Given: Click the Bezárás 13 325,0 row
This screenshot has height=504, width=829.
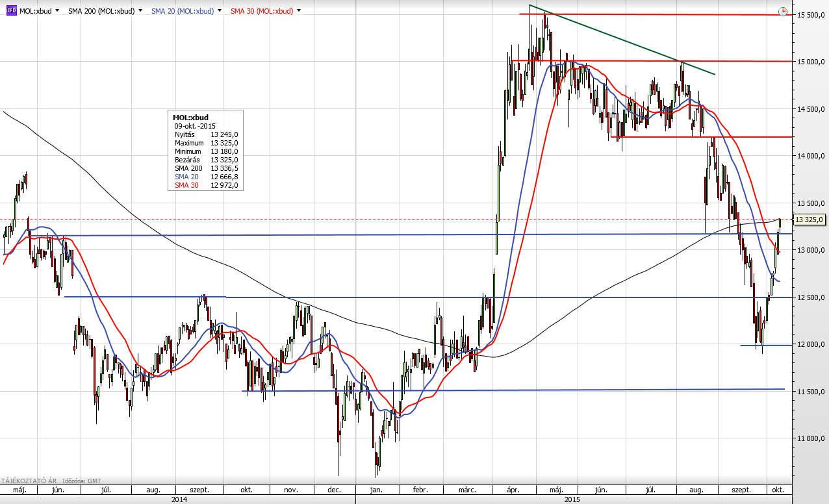Looking at the screenshot, I should [206, 159].
